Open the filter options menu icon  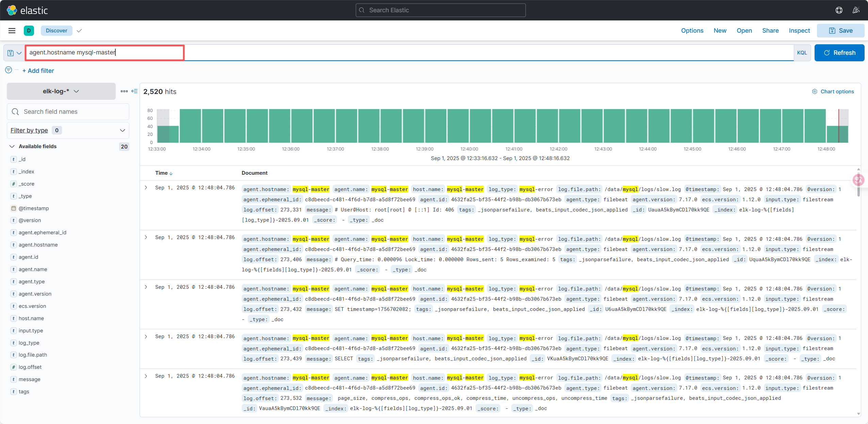coord(9,70)
